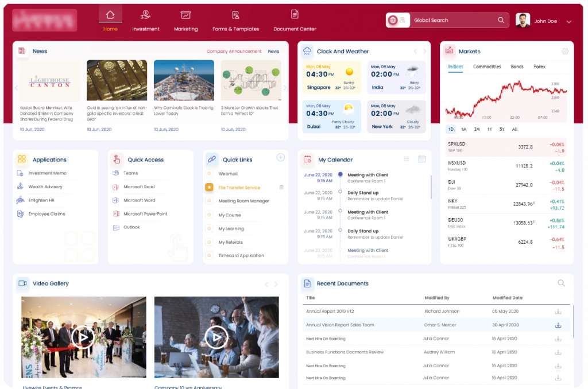The width and height of the screenshot is (588, 389).
Task: Star the Timecard Application link
Action: [209, 255]
